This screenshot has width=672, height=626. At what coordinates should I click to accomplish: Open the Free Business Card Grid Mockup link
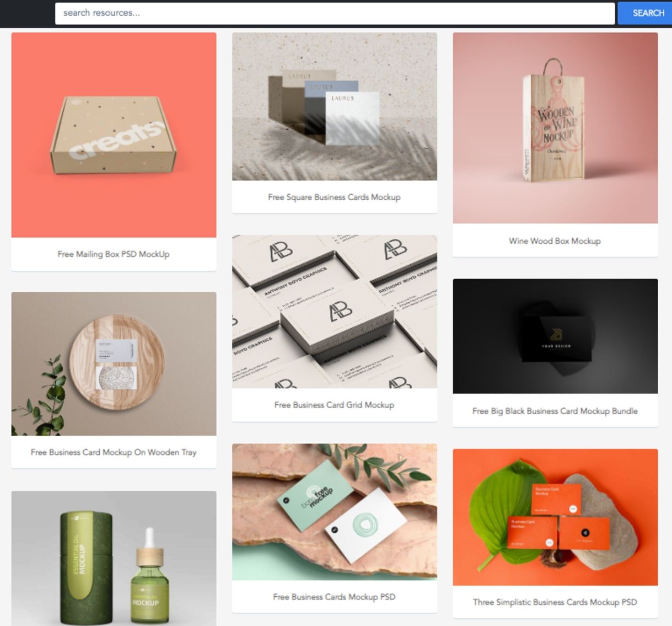pyautogui.click(x=335, y=405)
